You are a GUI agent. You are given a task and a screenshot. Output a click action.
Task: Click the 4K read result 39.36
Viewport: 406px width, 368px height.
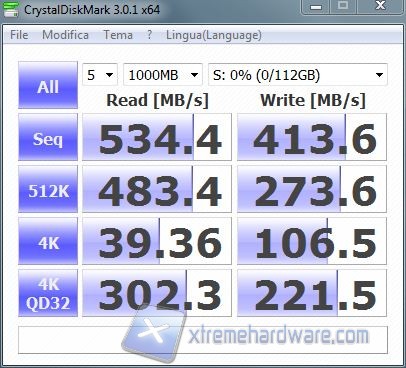click(x=157, y=241)
